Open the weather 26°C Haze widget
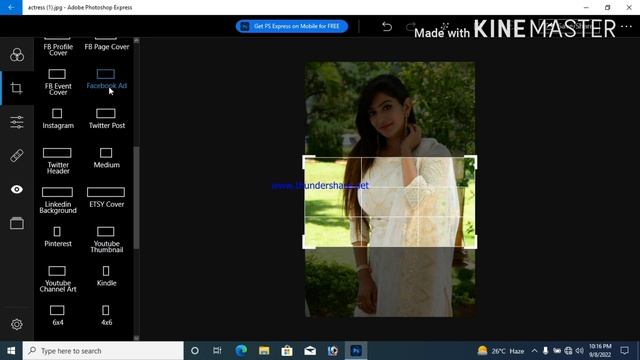640x360 pixels. coord(501,351)
